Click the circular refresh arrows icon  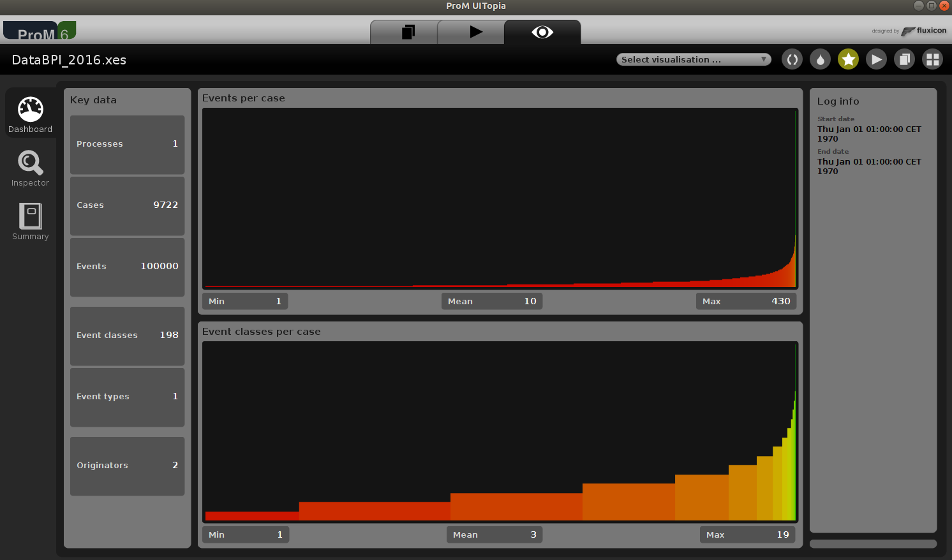click(792, 59)
